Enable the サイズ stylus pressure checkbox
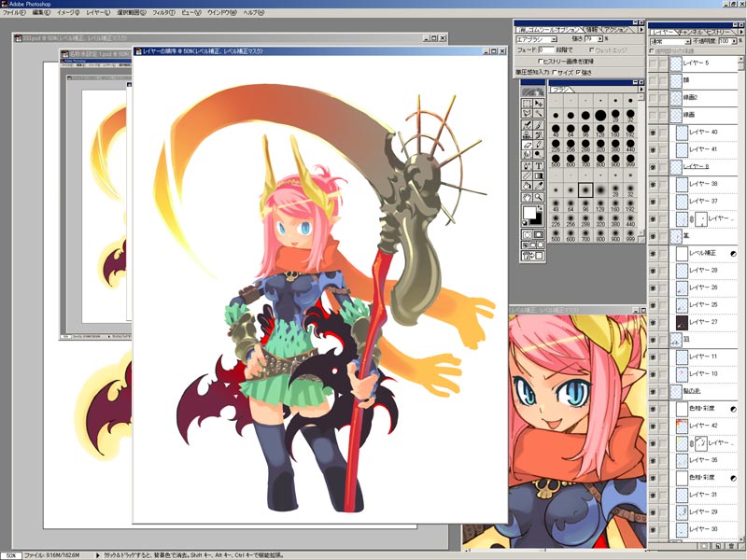 tap(554, 73)
